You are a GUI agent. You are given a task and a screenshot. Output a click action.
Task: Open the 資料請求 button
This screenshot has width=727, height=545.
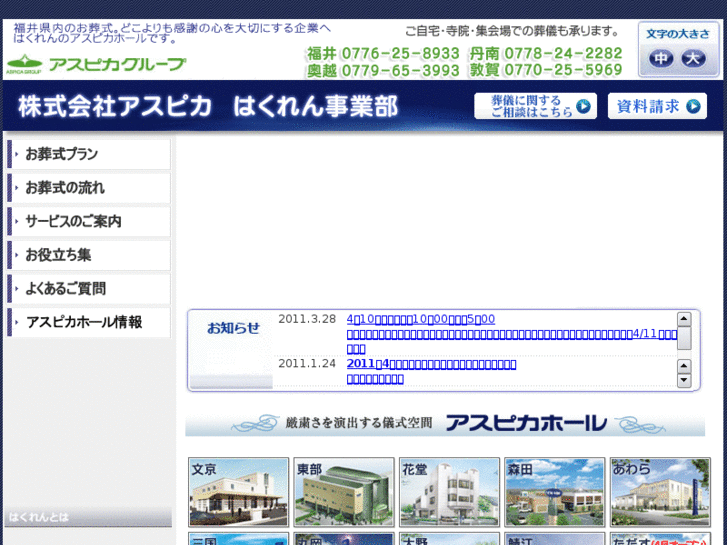(657, 106)
